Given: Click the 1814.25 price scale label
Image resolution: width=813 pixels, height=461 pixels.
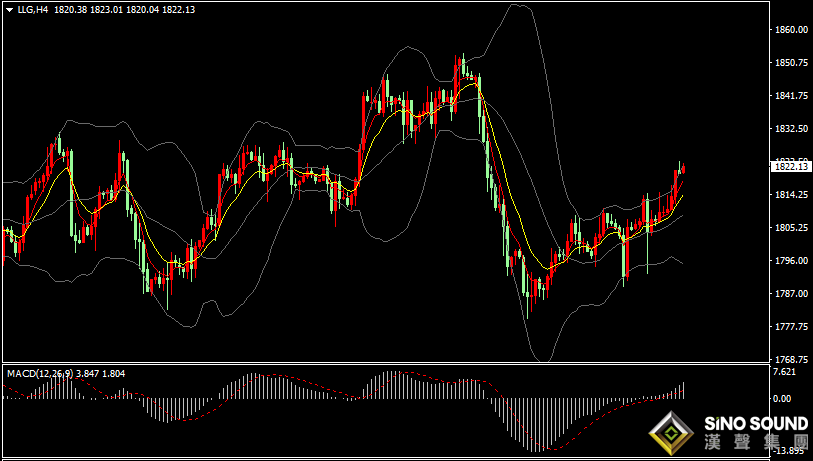Looking at the screenshot, I should pyautogui.click(x=791, y=194).
